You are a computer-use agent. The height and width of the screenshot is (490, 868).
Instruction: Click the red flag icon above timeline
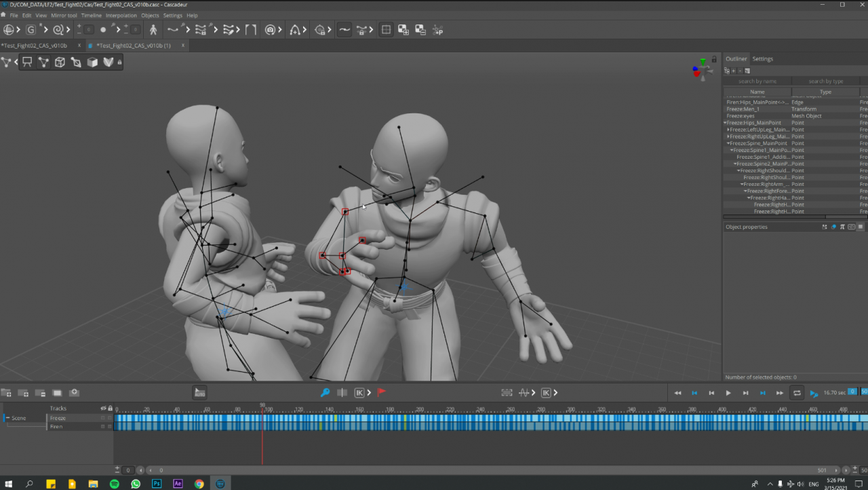[381, 392]
